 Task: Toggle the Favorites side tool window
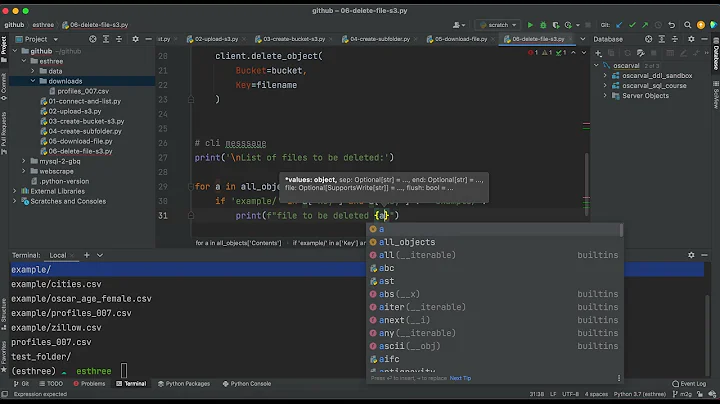point(4,357)
